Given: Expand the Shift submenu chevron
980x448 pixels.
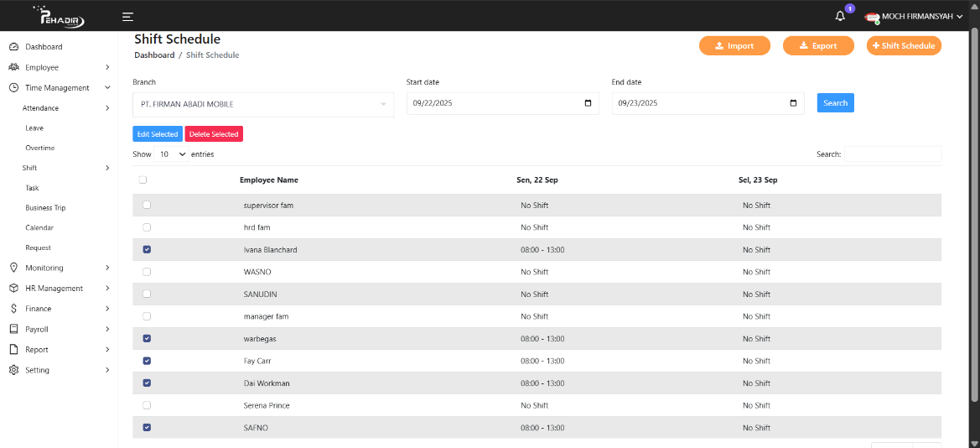Looking at the screenshot, I should (107, 168).
